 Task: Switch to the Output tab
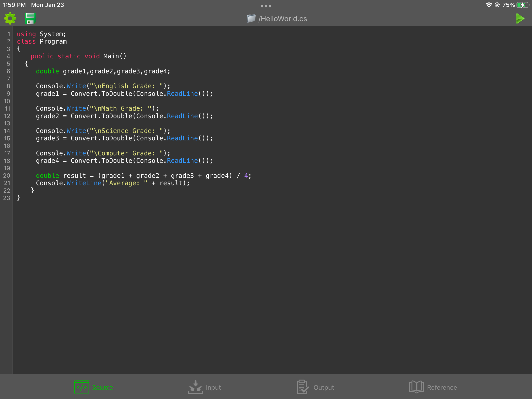[x=323, y=387]
